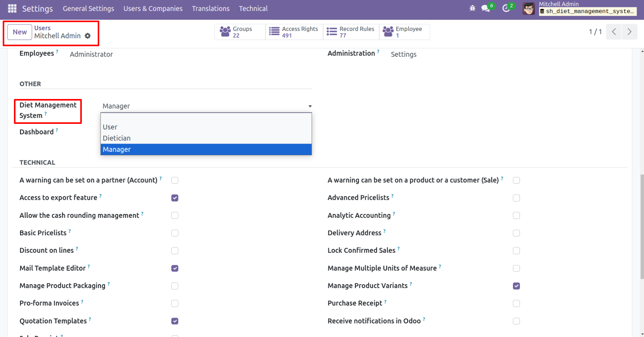Open the apps grid menu icon
Image resolution: width=644 pixels, height=337 pixels.
12,8
